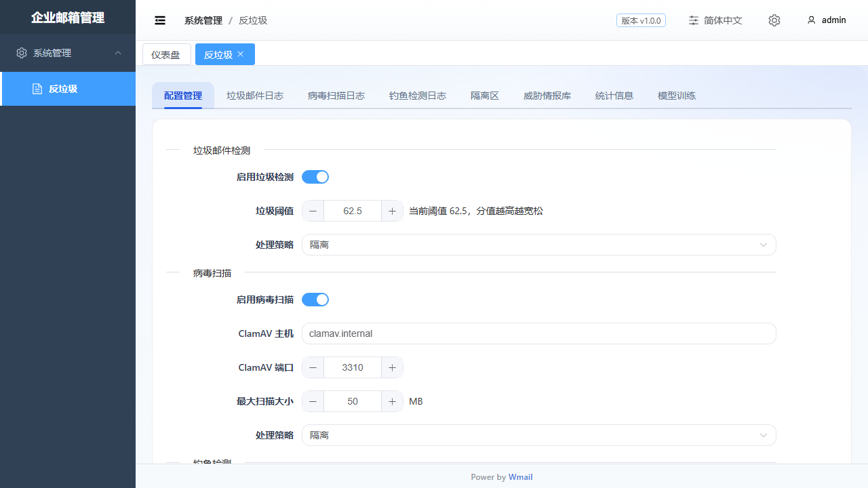The width and height of the screenshot is (868, 488).
Task: Click the gear icon beside 系统管理 in sidebar
Action: point(22,53)
